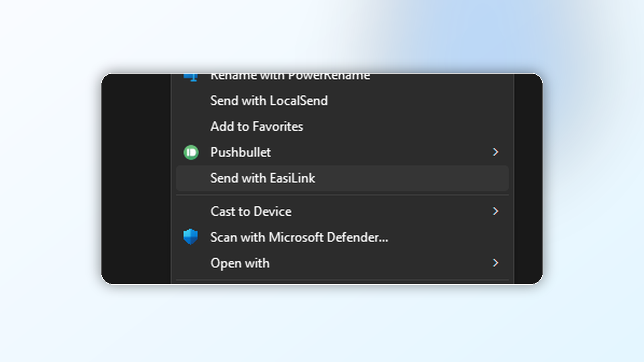
Task: Click the Pushbullet green icon
Action: click(x=191, y=152)
